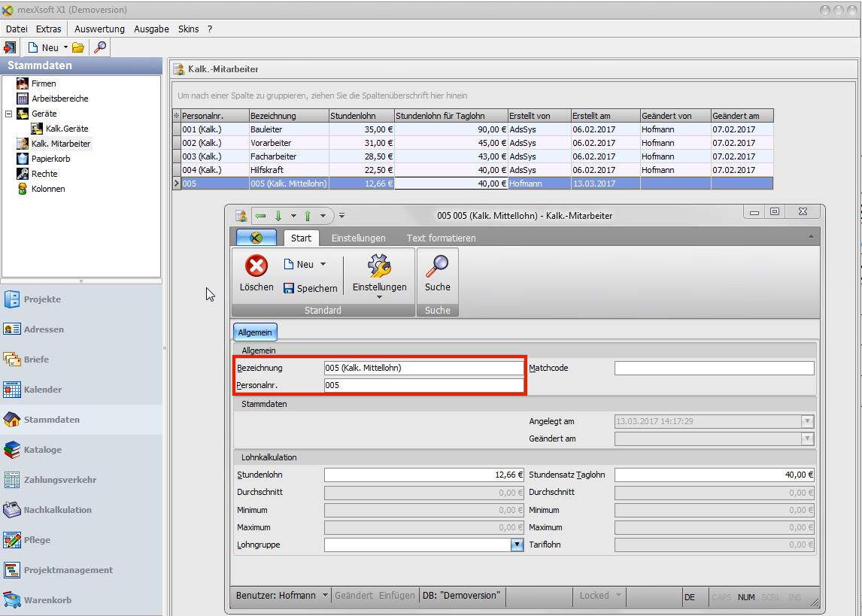Viewport: 862px width, 616px height.
Task: Open the Extras menu
Action: (x=49, y=29)
